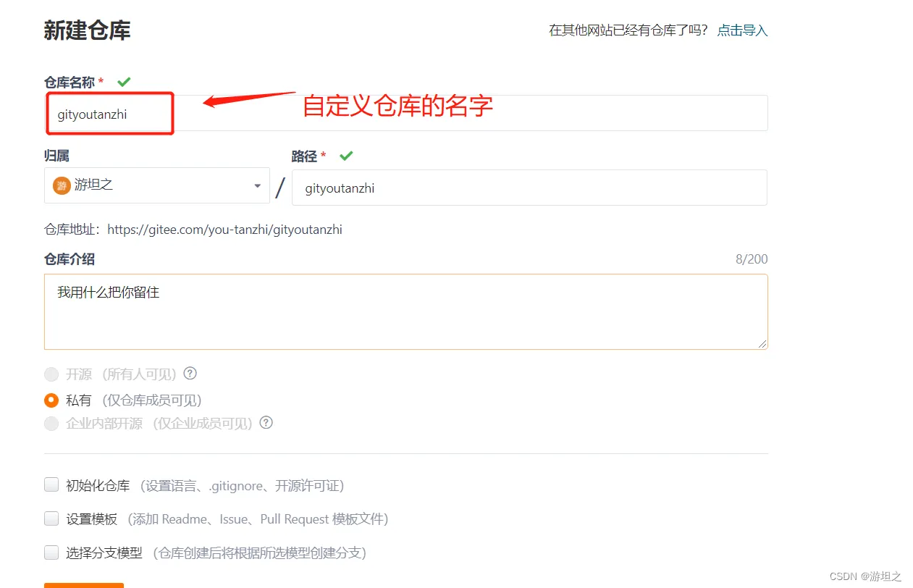Enable the 设置模板 checkbox
This screenshot has height=588, width=913.
point(51,518)
